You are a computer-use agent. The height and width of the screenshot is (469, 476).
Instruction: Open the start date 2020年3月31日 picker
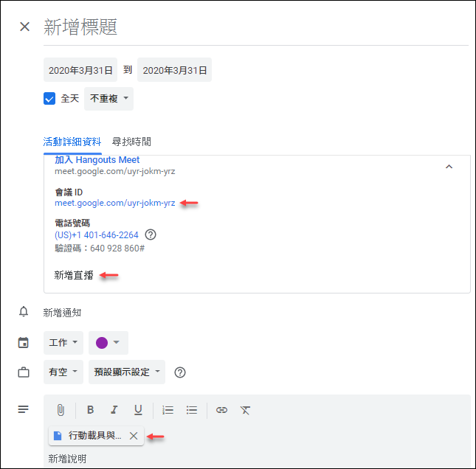(x=80, y=70)
